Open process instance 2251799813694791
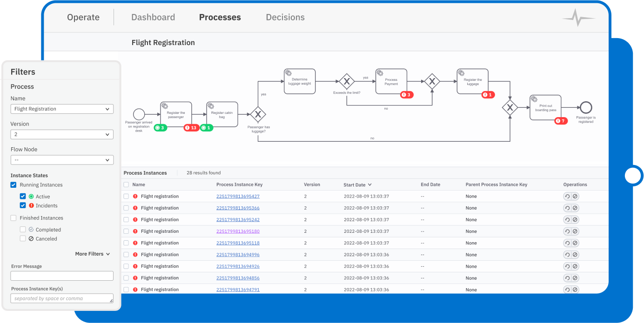This screenshot has width=644, height=323. click(x=238, y=290)
